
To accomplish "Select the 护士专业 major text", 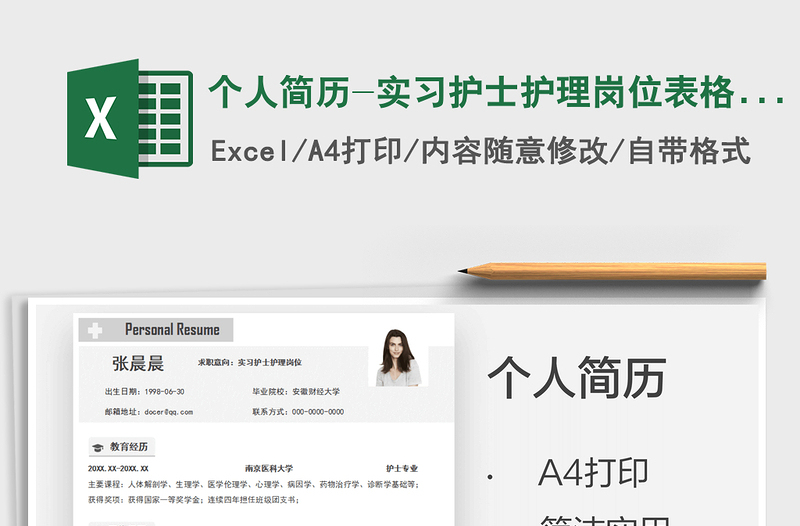I will tap(402, 468).
